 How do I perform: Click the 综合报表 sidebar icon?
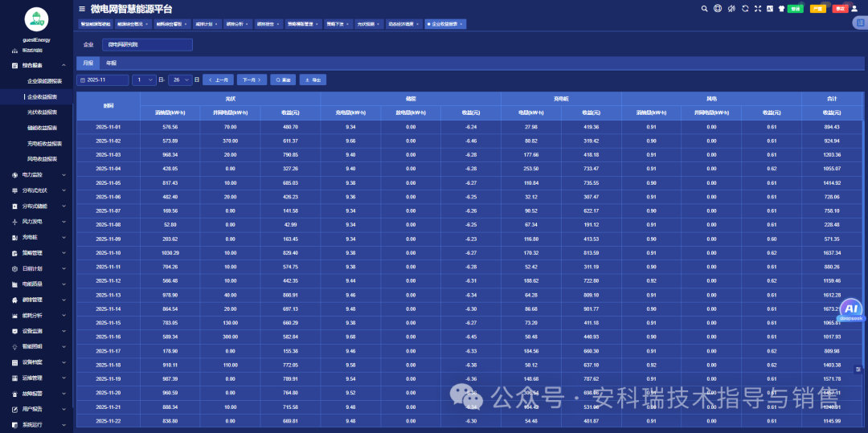pos(15,65)
